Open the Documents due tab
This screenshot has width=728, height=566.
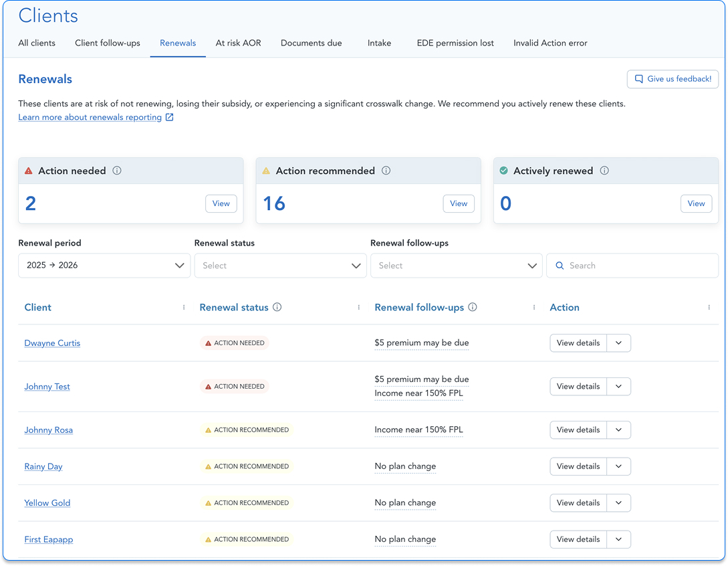pos(311,43)
